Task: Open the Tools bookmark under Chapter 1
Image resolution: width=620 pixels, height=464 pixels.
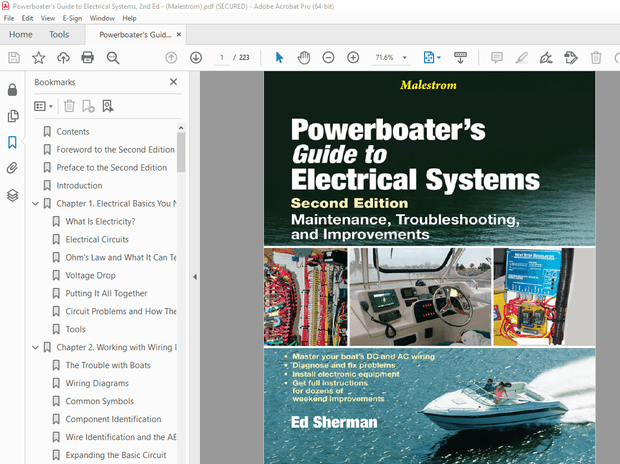Action: (x=76, y=329)
